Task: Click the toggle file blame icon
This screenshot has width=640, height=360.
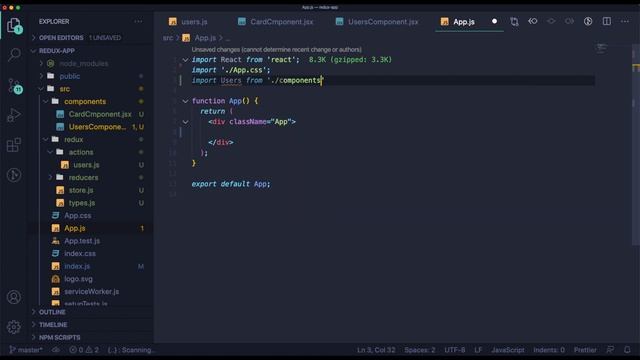Action: (x=588, y=21)
